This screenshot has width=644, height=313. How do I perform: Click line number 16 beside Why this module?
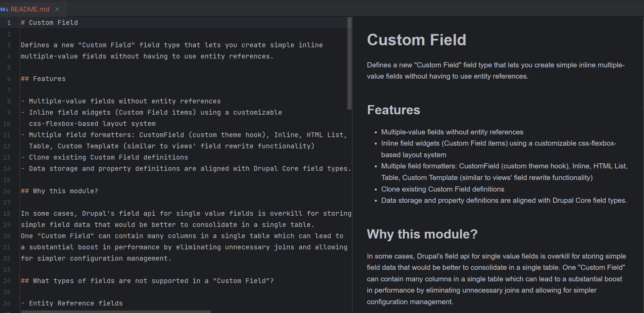[x=7, y=191]
